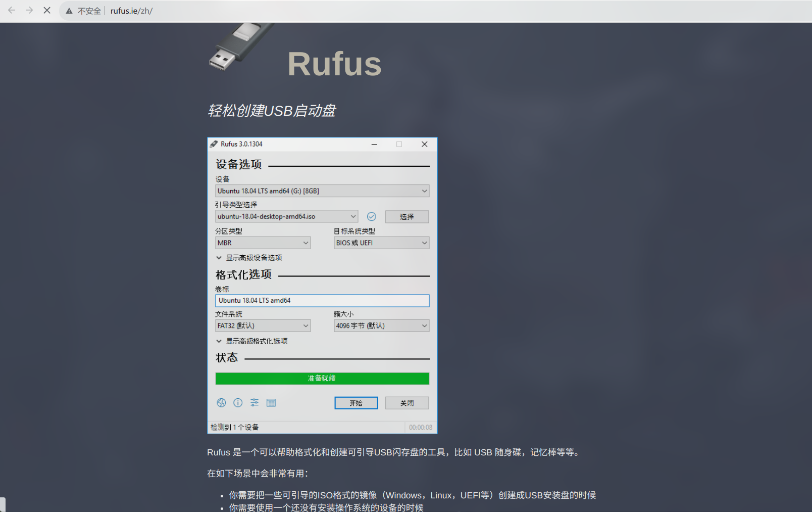
Task: Click the rufus.ie/zh/ address bar
Action: (131, 11)
